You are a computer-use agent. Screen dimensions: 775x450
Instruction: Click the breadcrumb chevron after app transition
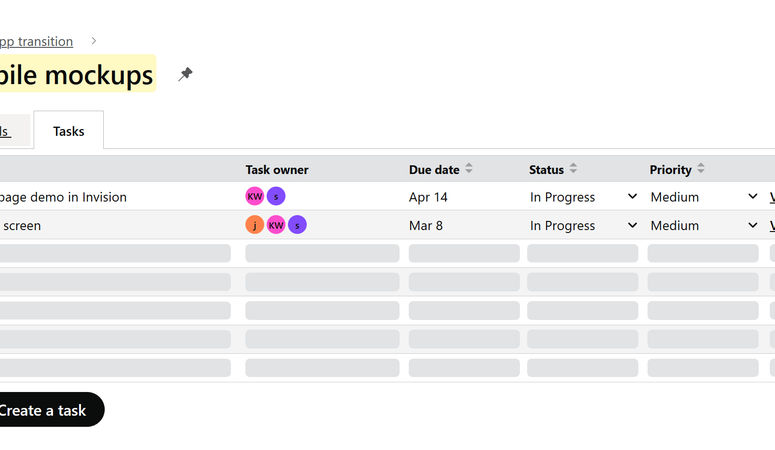(x=93, y=41)
